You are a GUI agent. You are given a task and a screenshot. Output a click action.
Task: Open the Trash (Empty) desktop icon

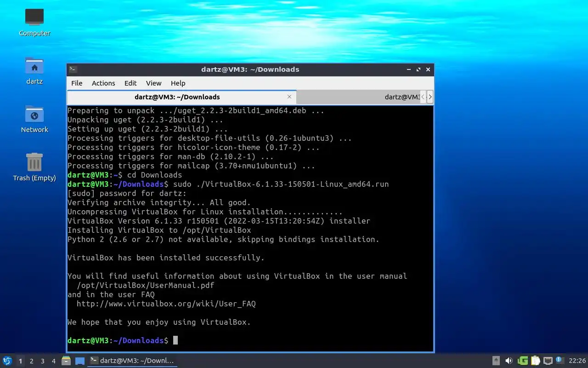34,167
